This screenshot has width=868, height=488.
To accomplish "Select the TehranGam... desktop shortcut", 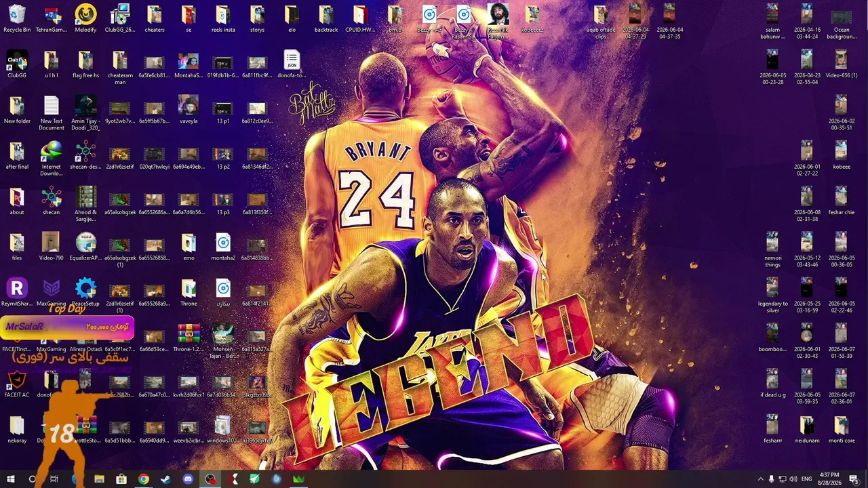I will 51,18.
